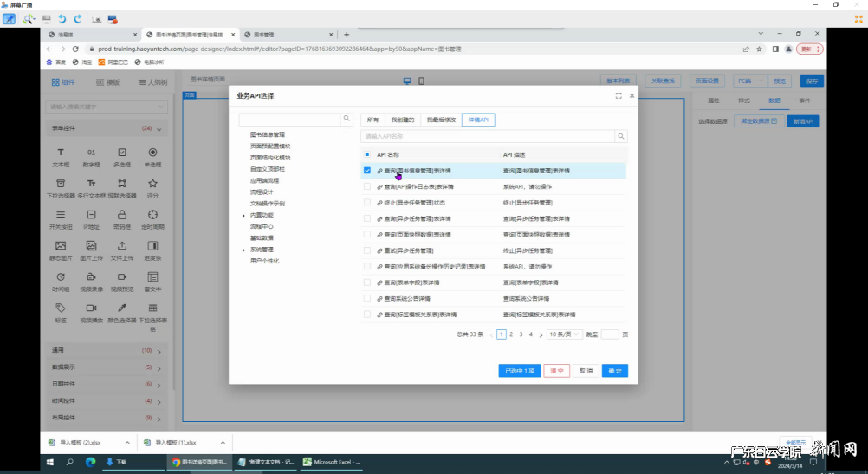Select the 标签 tag component icon
Image resolution: width=868 pixels, height=474 pixels.
[x=61, y=308]
